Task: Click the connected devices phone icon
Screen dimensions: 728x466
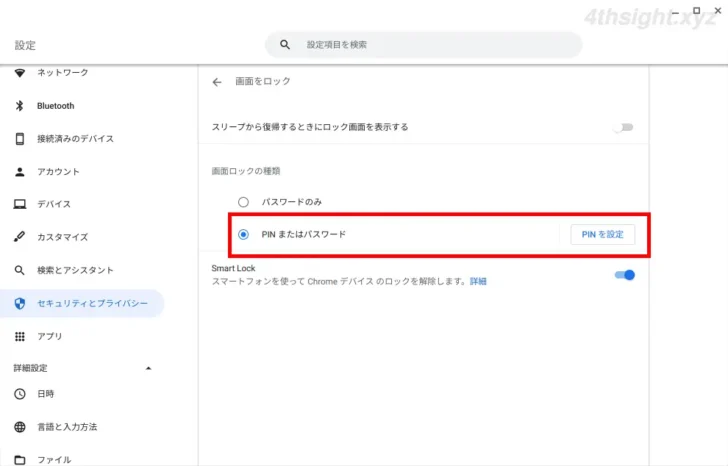Action: (20, 139)
